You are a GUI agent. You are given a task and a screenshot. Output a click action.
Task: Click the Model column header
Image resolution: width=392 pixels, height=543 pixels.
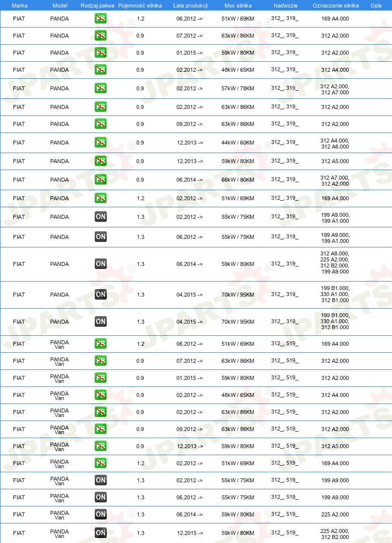click(x=60, y=6)
